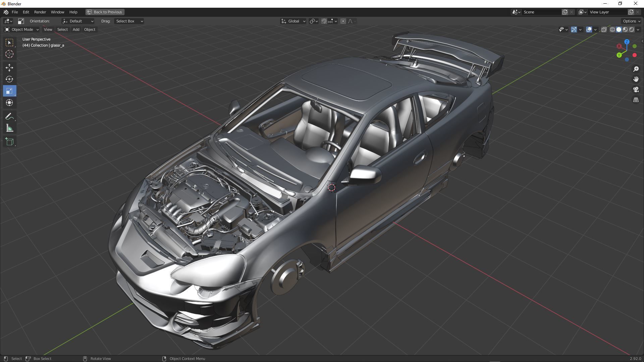
Task: Toggle show gizmos button
Action: (574, 29)
